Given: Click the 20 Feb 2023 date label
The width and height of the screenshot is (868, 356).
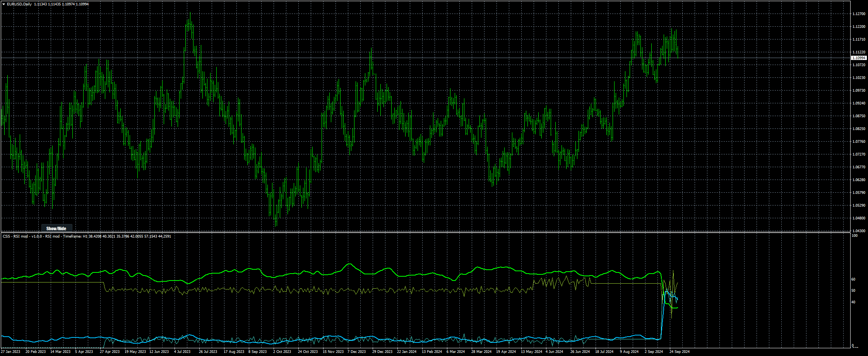Looking at the screenshot, I should 36,352.
